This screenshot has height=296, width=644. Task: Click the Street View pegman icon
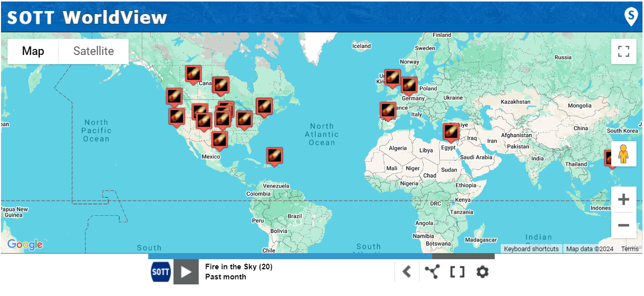(623, 154)
